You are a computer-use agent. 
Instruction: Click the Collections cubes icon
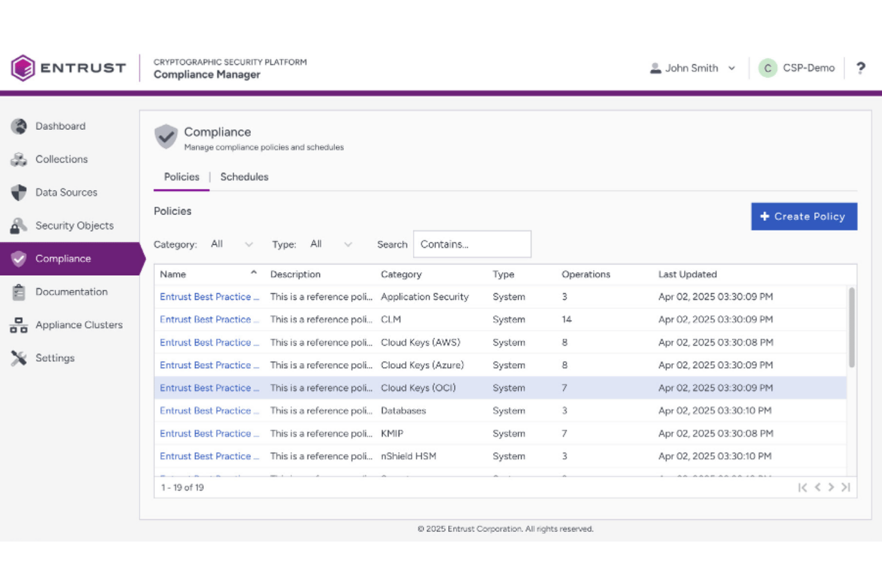tap(19, 159)
